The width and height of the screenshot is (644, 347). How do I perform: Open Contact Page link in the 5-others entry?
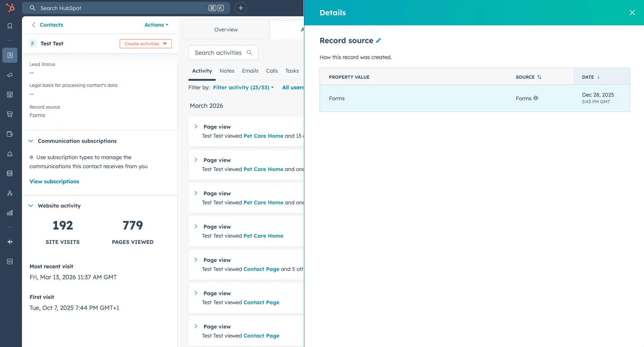[261, 269]
